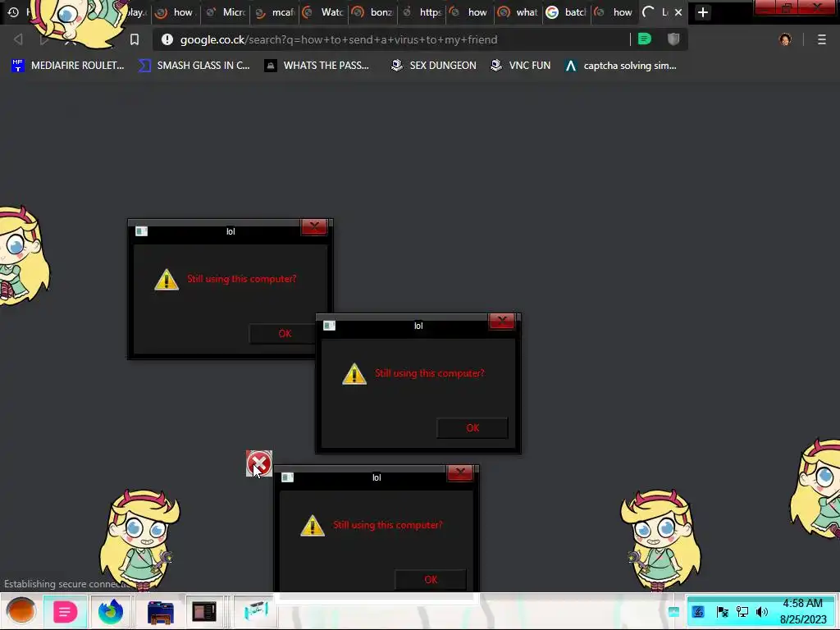Viewport: 840px width, 630px height.
Task: Open the green extension icon beside address bar
Action: pos(645,39)
